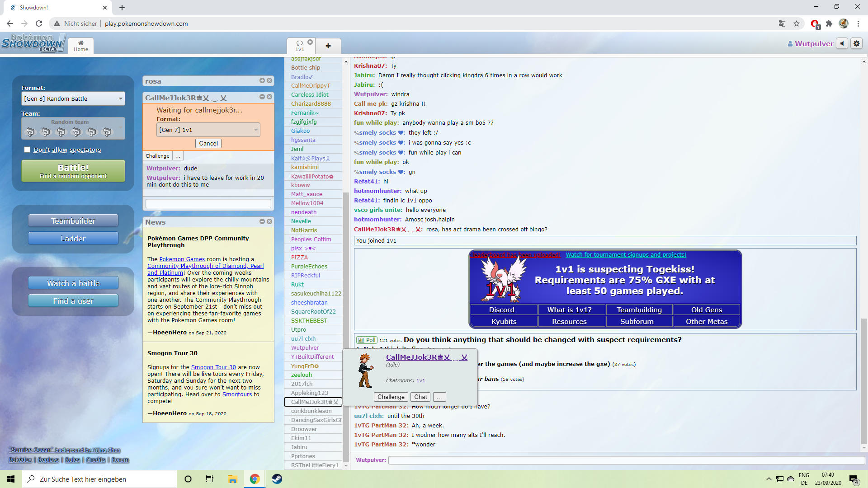The height and width of the screenshot is (488, 868).
Task: Cancel the pending challenge
Action: [x=208, y=143]
